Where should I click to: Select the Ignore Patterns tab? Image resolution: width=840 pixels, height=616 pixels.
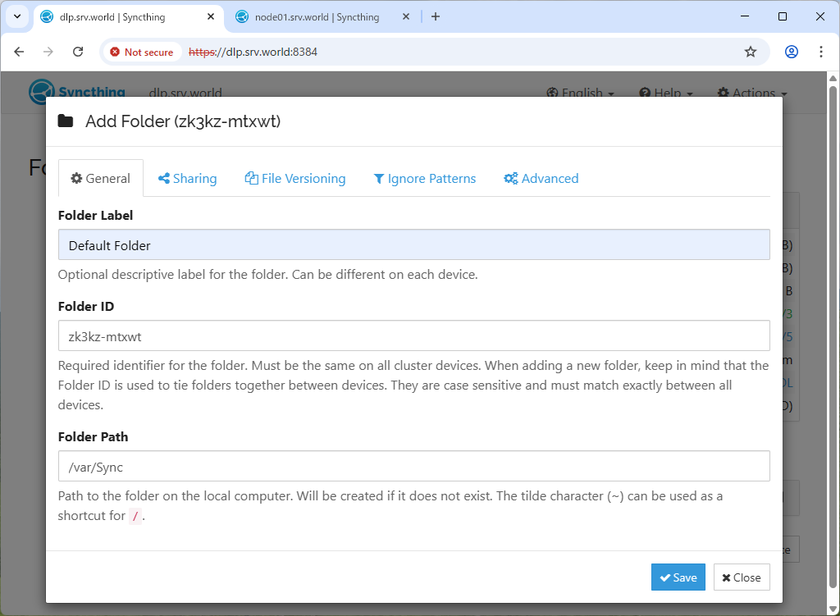click(x=425, y=179)
